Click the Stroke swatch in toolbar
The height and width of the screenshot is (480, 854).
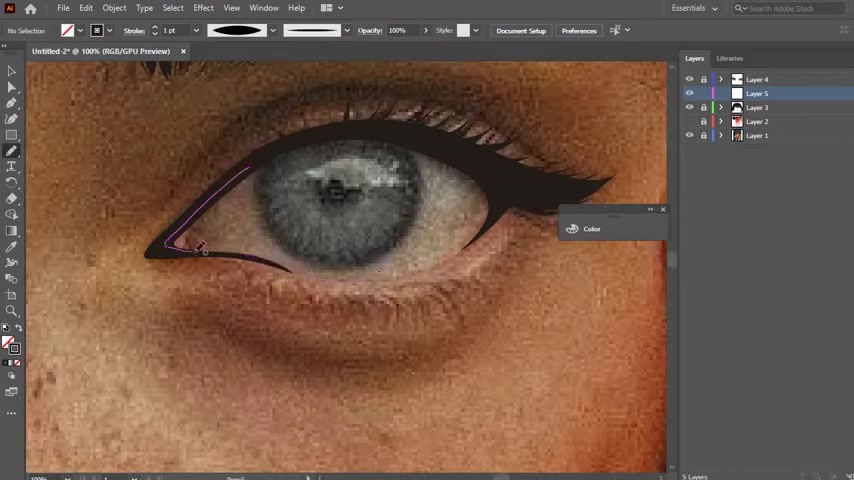point(15,349)
